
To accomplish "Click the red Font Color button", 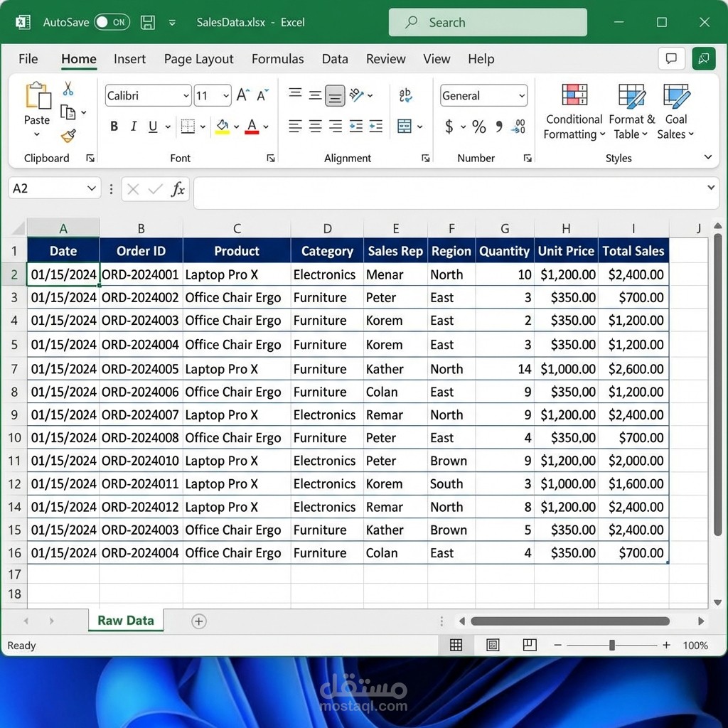I will [252, 127].
